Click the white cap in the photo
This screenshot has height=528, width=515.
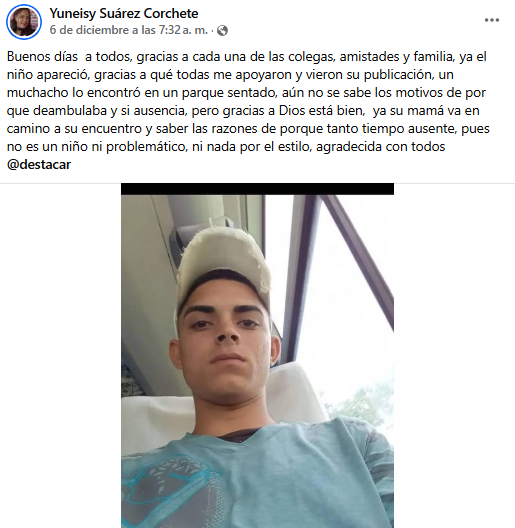tap(224, 263)
